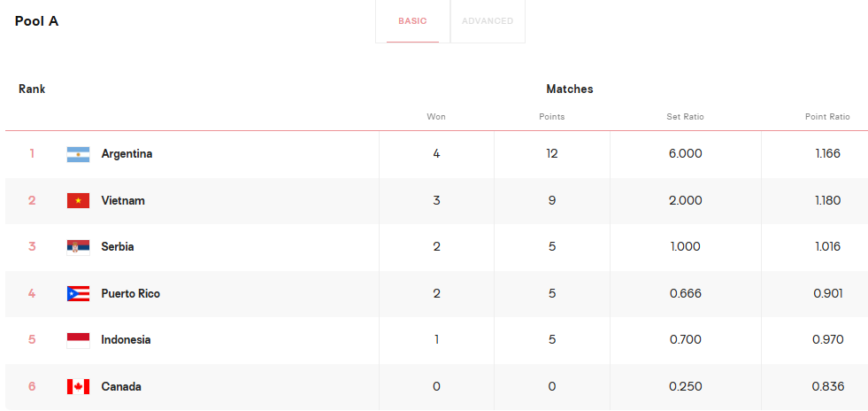
Task: Open the Puerto Rico team link
Action: pyautogui.click(x=131, y=293)
